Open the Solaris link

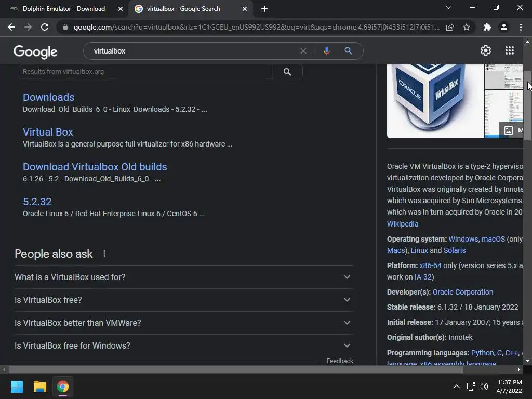pos(455,250)
